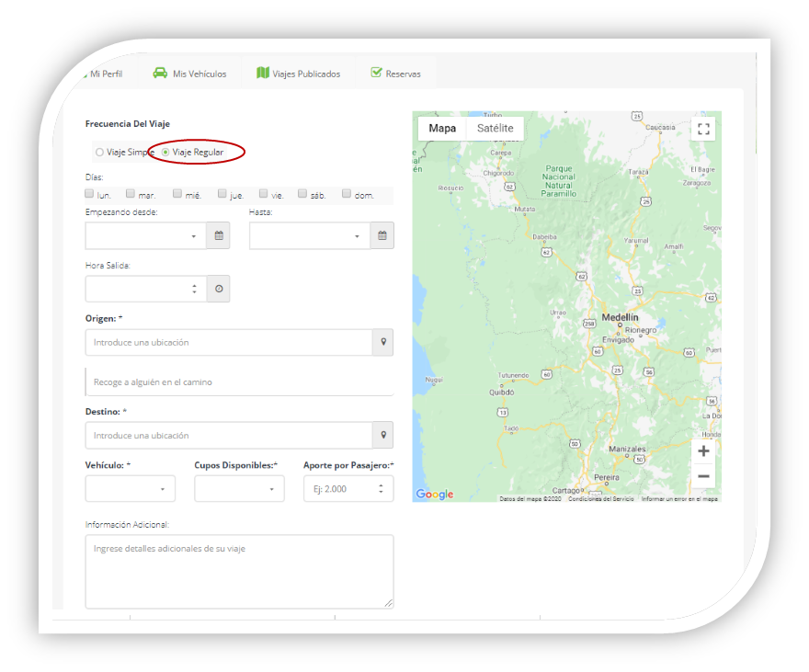Click the Envigado label on the map

click(x=618, y=340)
